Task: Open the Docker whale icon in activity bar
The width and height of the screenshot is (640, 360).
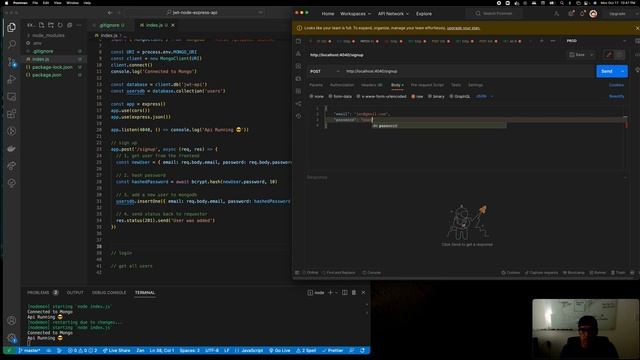Action: (11, 149)
